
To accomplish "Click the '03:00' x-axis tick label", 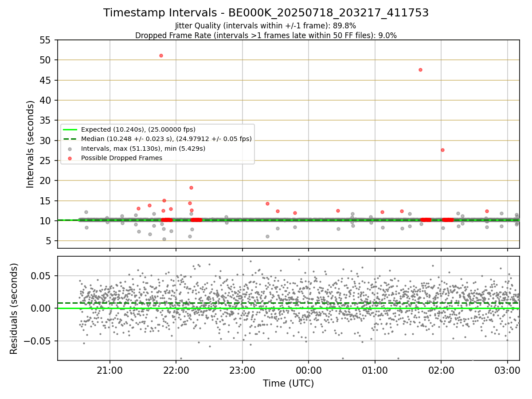I will 507,370.
